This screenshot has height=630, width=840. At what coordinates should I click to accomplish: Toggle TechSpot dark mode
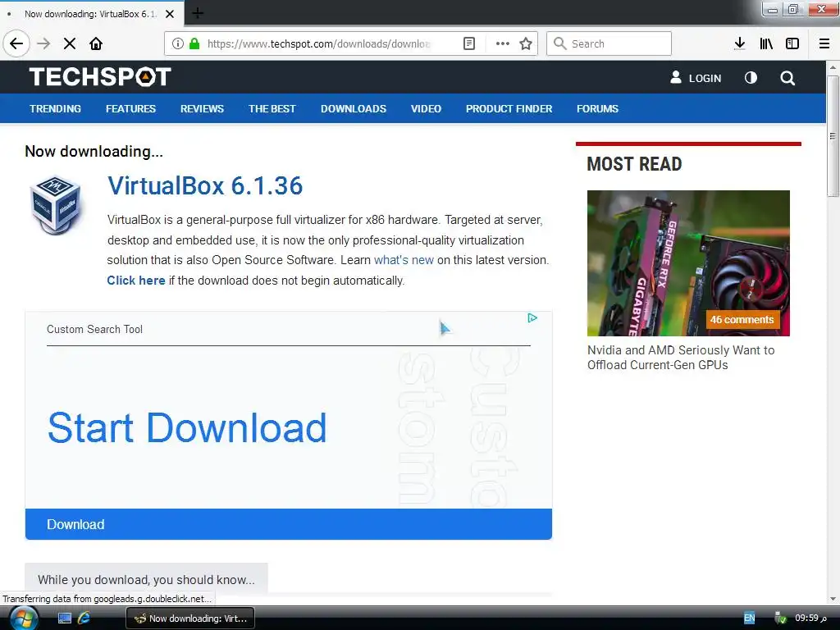click(751, 78)
